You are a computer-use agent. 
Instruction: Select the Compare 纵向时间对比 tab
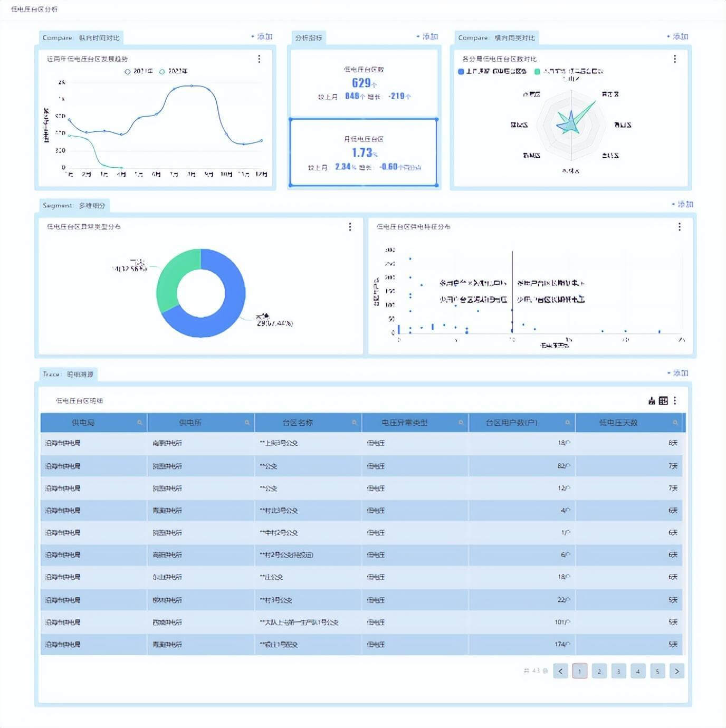pyautogui.click(x=81, y=38)
